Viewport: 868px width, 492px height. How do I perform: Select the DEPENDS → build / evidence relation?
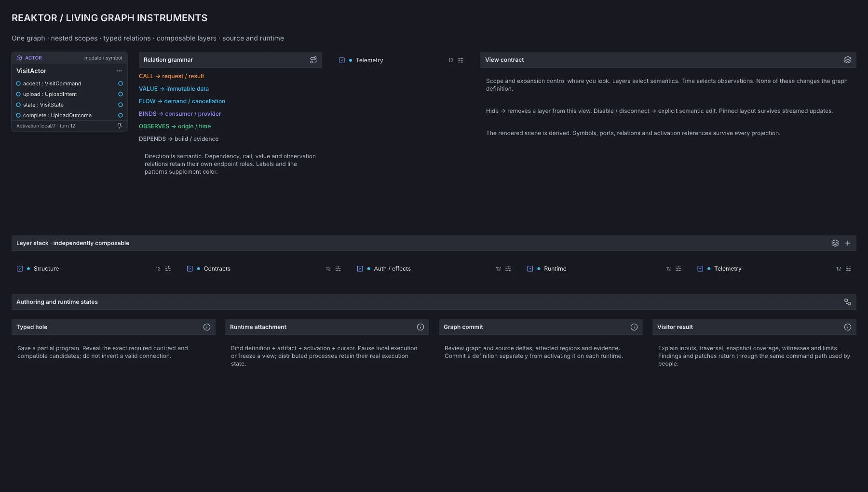(179, 139)
